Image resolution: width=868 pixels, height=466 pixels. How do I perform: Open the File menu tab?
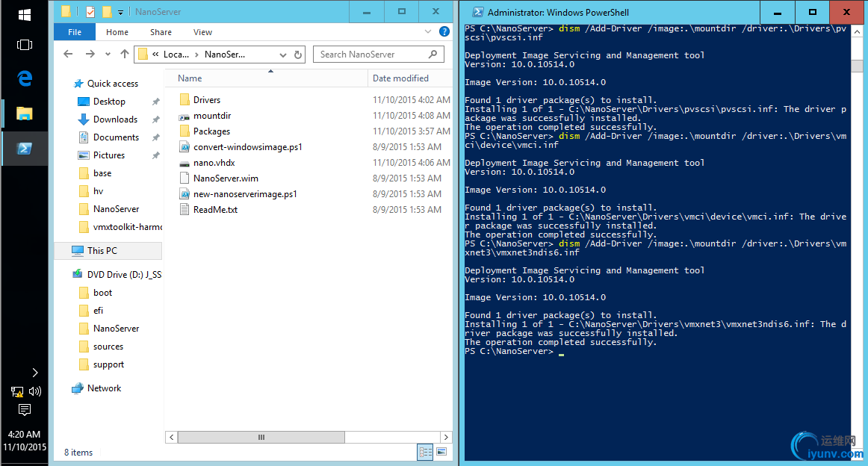pyautogui.click(x=75, y=32)
